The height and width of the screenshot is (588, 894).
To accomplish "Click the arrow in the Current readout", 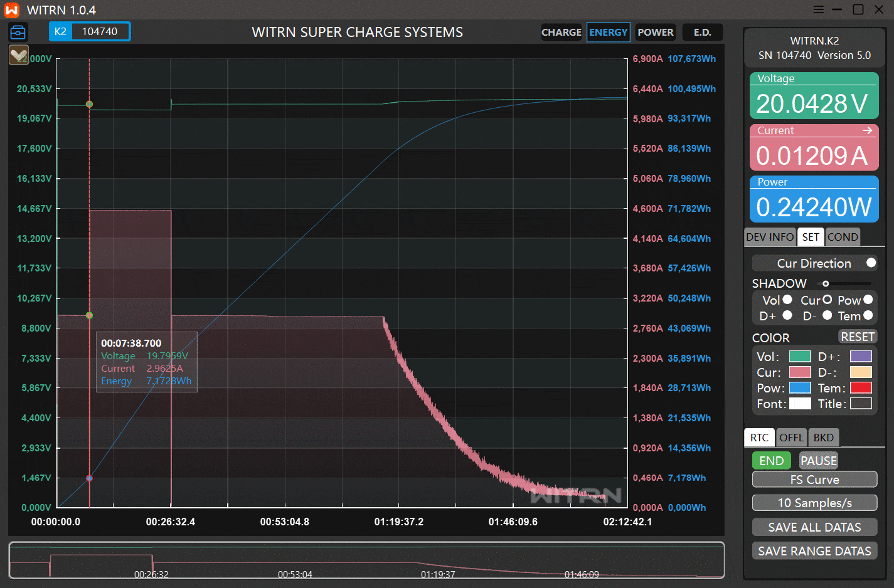I will (x=867, y=130).
